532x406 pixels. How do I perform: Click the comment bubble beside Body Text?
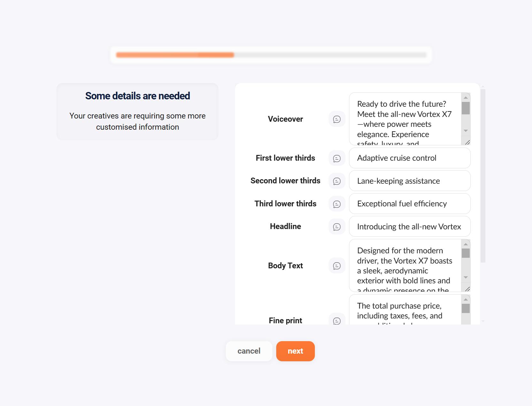(x=337, y=266)
